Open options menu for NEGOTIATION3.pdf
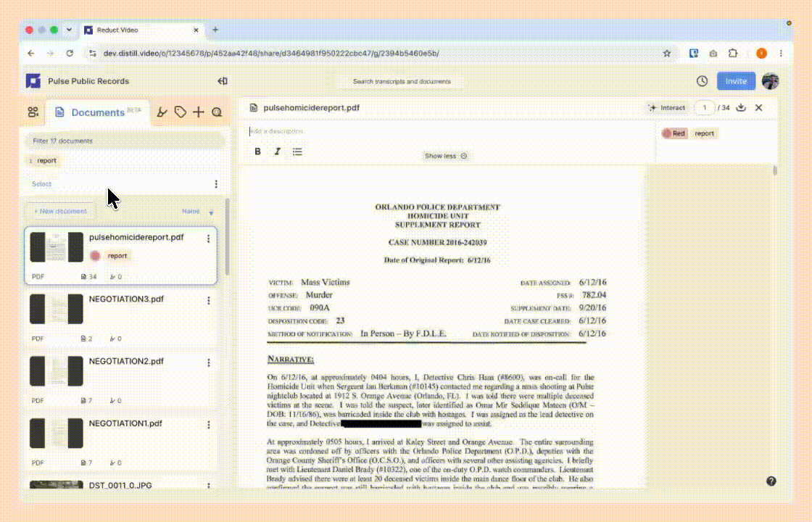Viewport: 812px width, 522px height. pos(209,300)
